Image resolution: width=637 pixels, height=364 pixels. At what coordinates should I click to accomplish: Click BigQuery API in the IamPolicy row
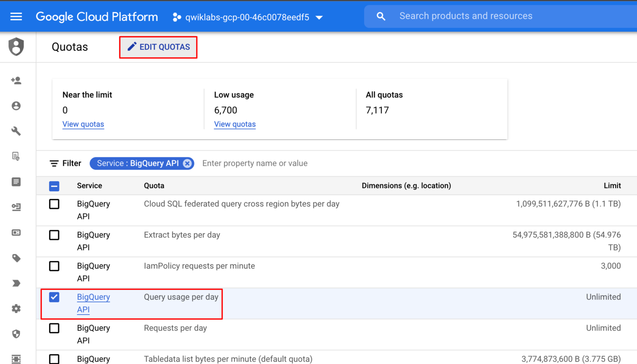click(94, 272)
